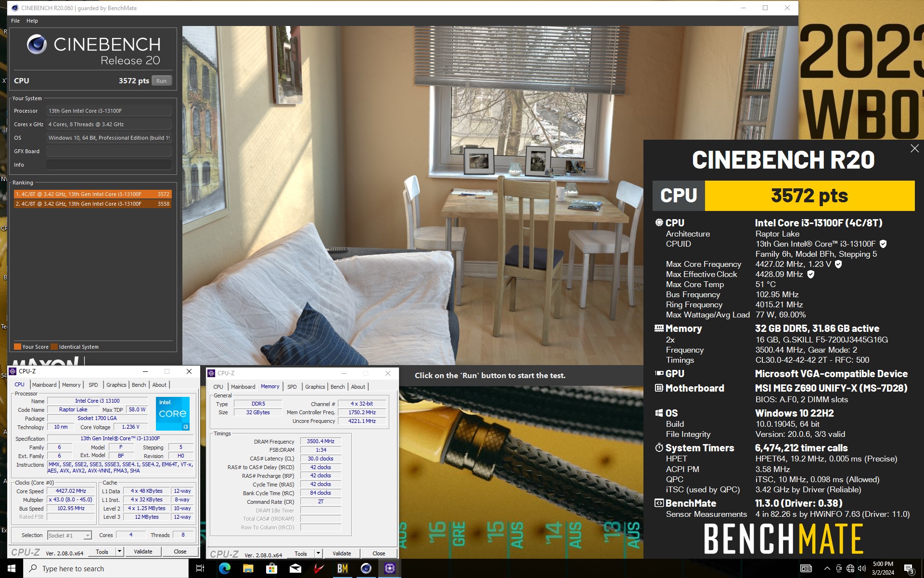Open SPD tab in Memory CPU-Z window
Screen dimensions: 924x578
[x=292, y=386]
